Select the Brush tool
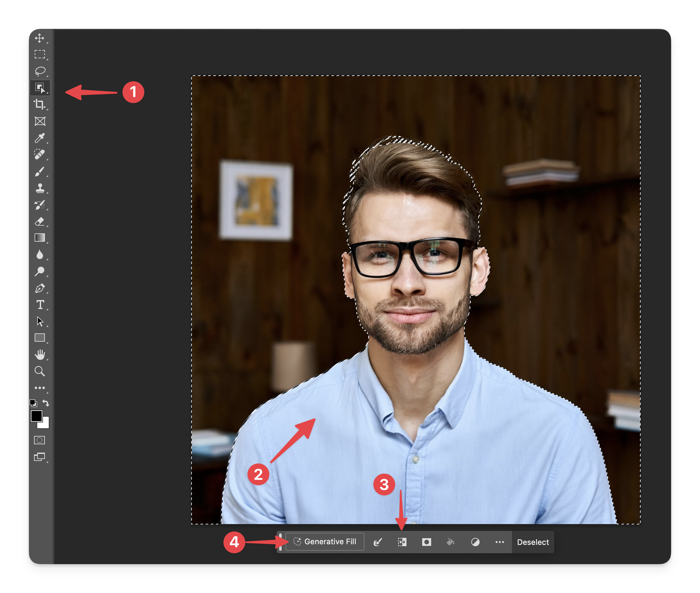 pyautogui.click(x=40, y=171)
